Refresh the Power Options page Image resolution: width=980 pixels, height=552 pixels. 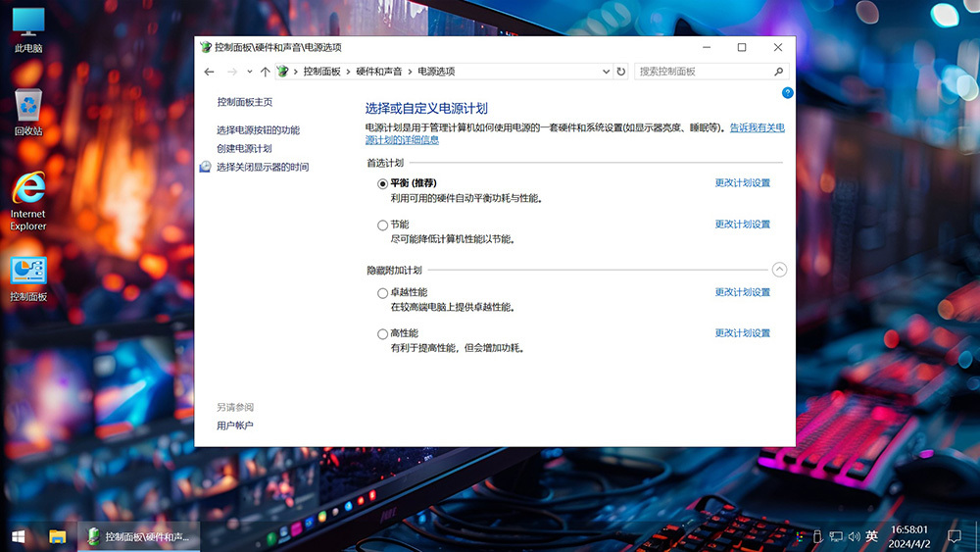point(620,72)
